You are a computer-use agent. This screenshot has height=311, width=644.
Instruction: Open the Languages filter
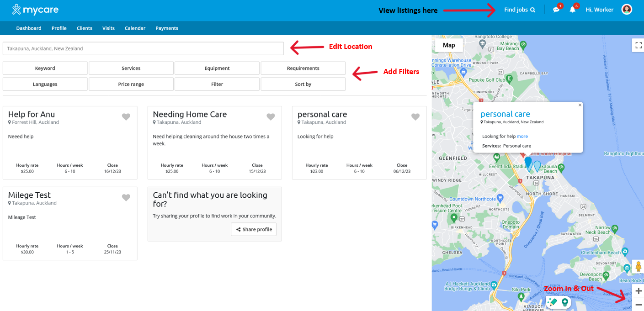point(45,84)
